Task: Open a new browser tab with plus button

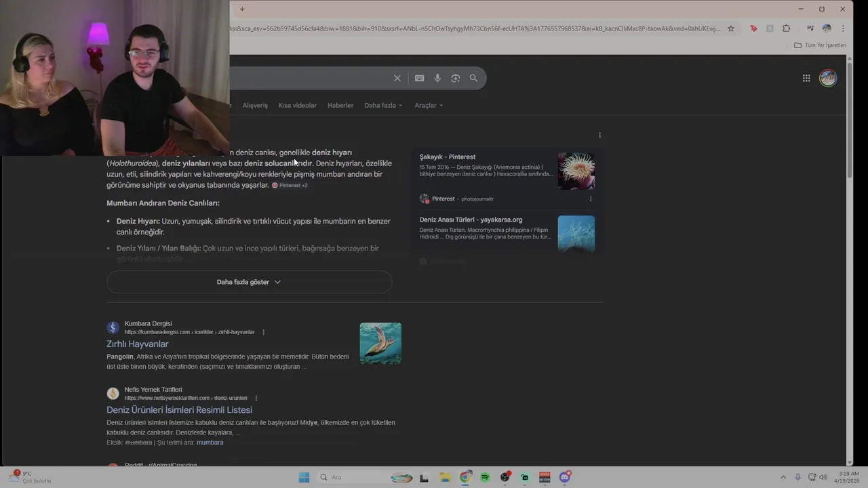Action: tap(242, 9)
